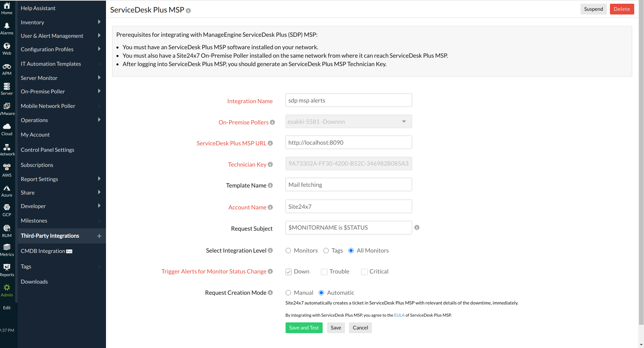This screenshot has width=644, height=348.
Task: Click the Save and Test button
Action: [x=304, y=327]
